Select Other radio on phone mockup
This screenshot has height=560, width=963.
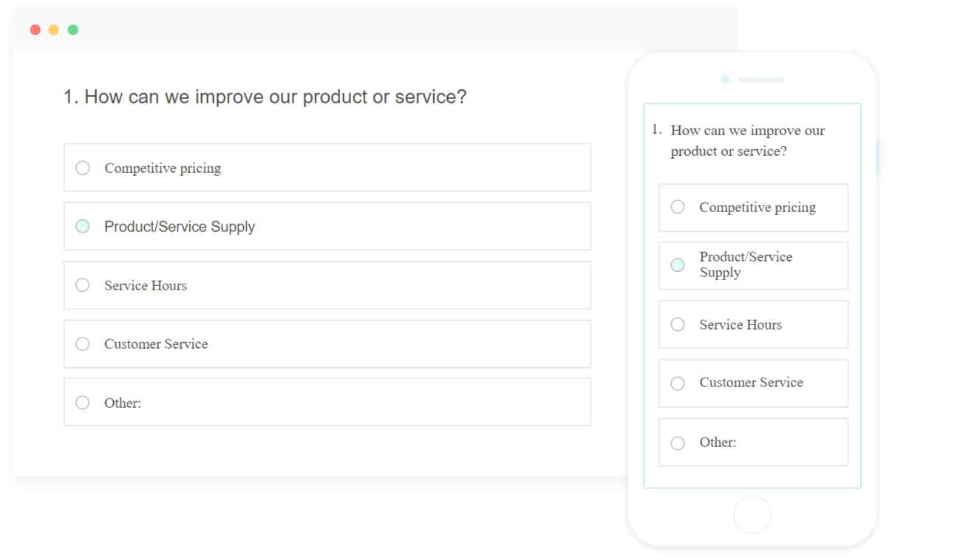pos(678,443)
